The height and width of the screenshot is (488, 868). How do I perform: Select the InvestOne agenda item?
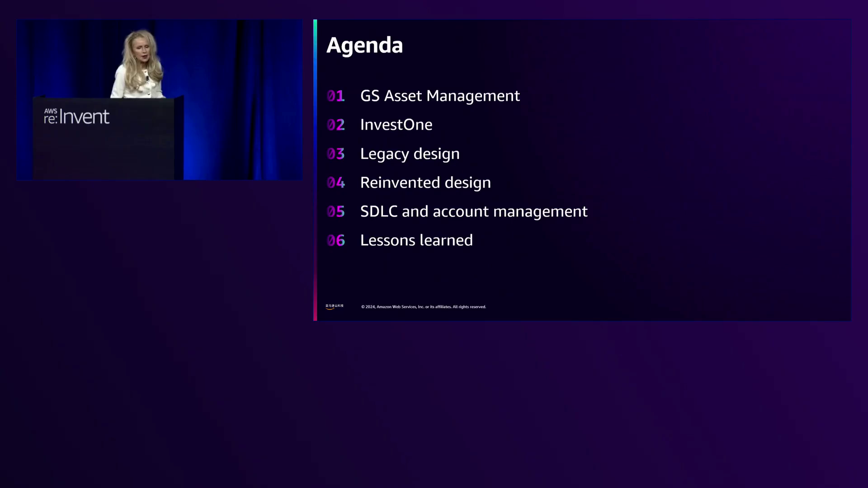[396, 125]
